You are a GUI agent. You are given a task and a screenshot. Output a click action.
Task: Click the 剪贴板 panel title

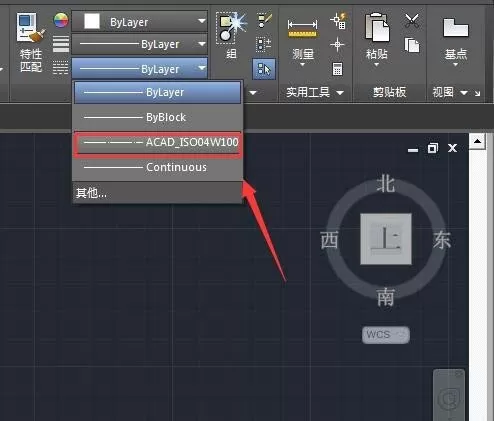coord(389,92)
